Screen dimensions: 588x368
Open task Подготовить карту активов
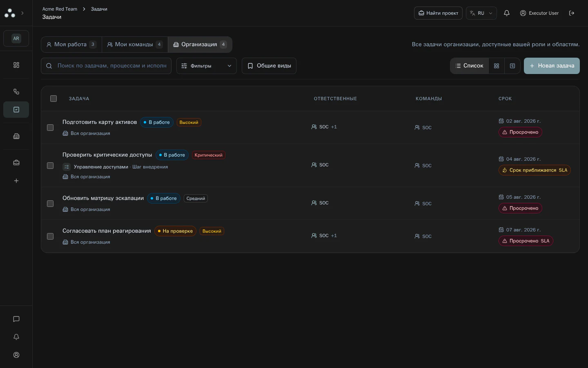point(100,122)
